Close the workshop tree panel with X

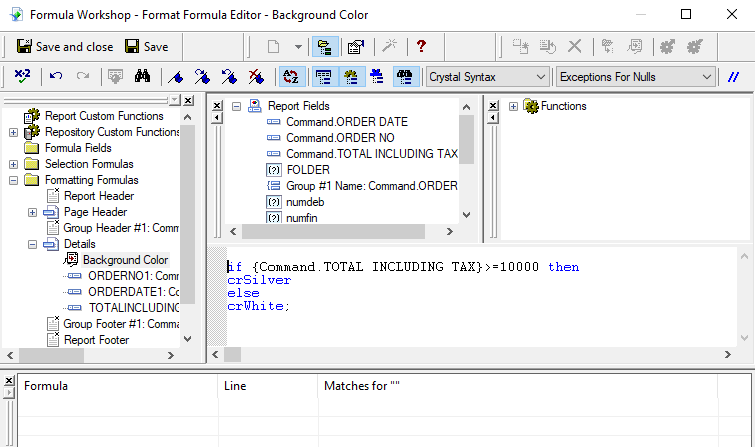point(188,100)
